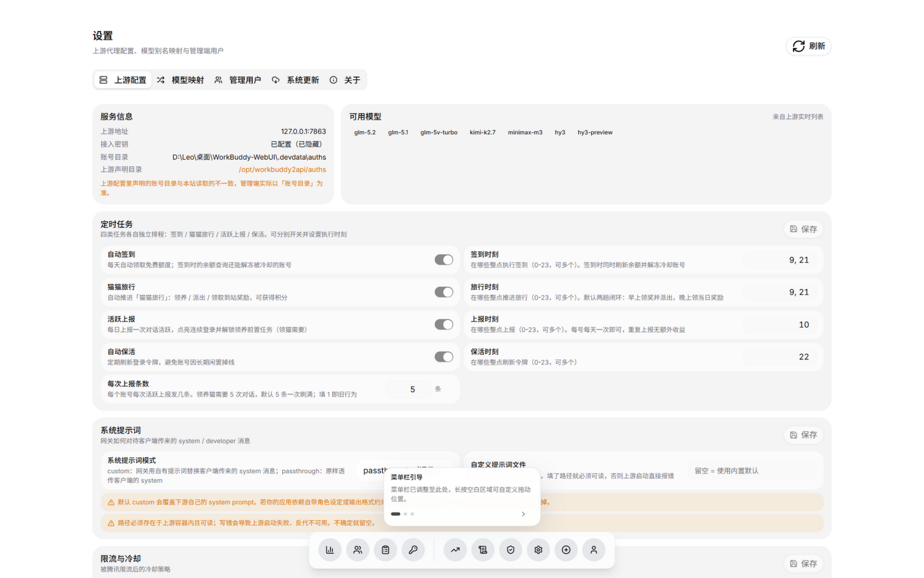This screenshot has width=924, height=578.
Task: Select the glm-5v-turbo model tag
Action: (439, 132)
